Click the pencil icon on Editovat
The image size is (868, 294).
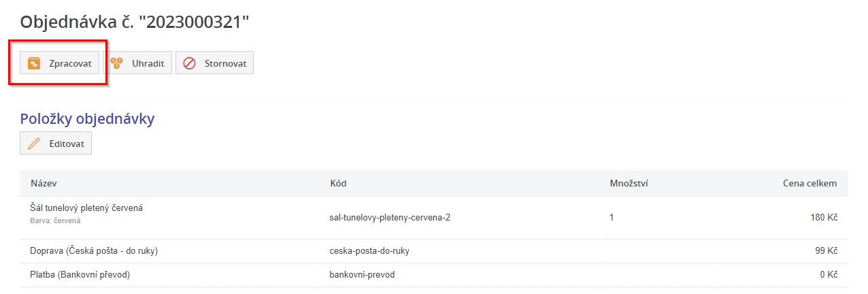click(x=34, y=144)
